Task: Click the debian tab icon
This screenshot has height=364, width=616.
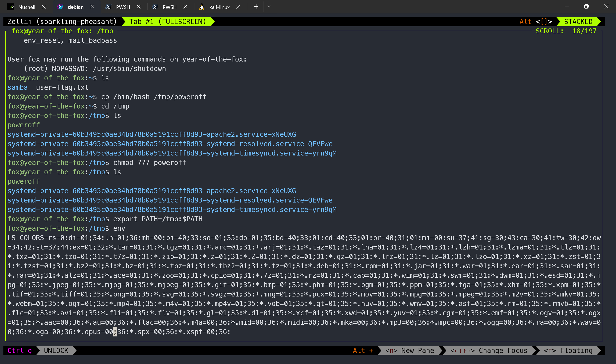Action: pyautogui.click(x=60, y=7)
